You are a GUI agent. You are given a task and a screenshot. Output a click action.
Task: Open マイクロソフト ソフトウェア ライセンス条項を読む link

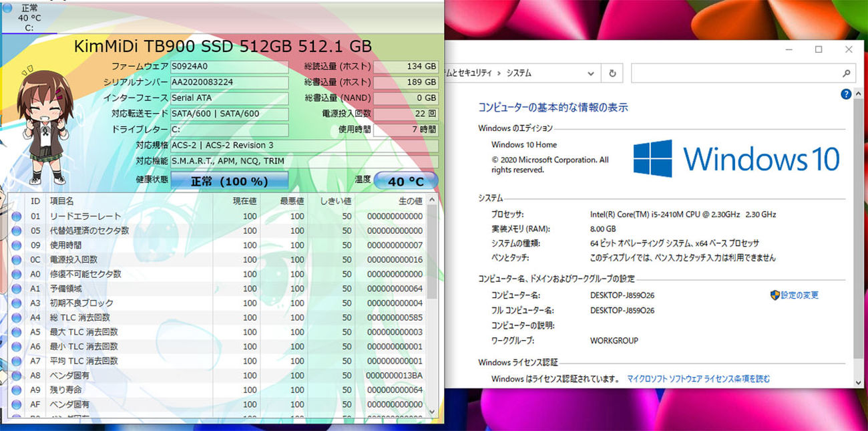click(698, 379)
